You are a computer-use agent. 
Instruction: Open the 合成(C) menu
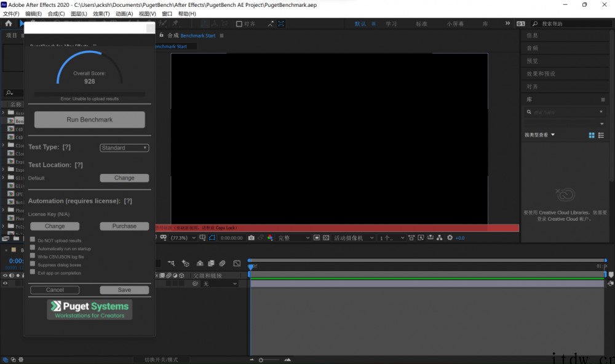click(56, 14)
